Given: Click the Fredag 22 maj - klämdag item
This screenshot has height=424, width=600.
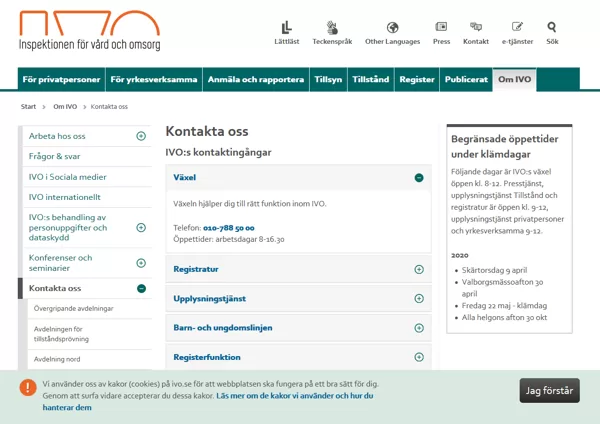Looking at the screenshot, I should tap(504, 306).
